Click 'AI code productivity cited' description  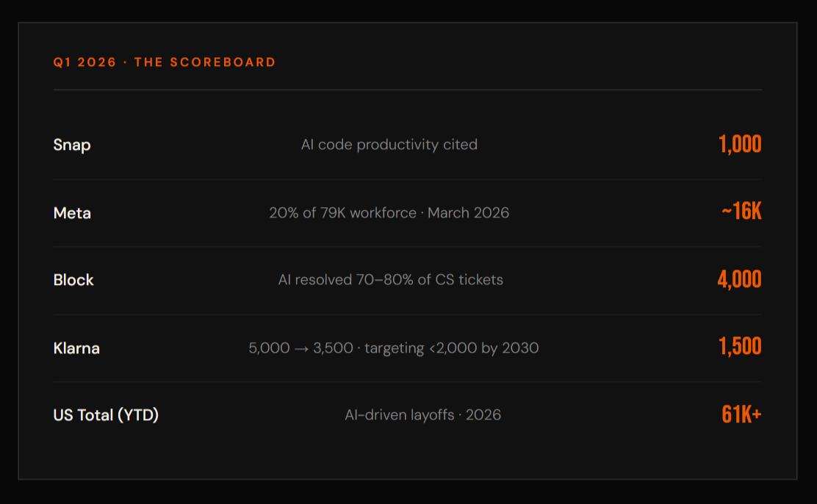pos(389,145)
